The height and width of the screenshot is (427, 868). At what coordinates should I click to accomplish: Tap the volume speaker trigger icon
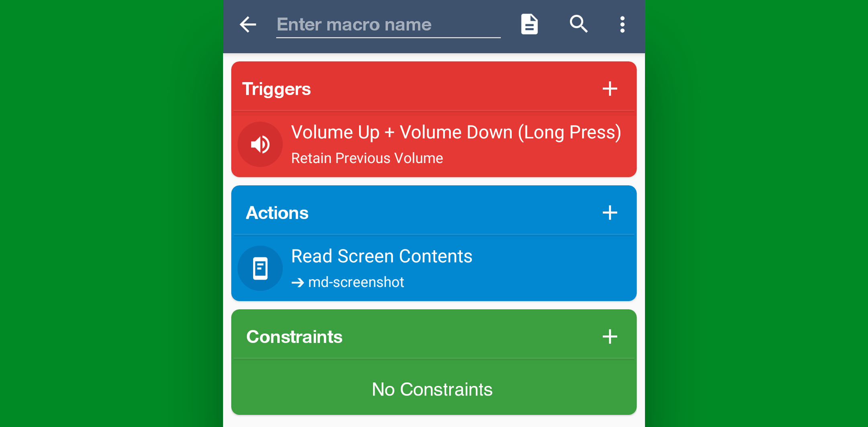tap(260, 144)
